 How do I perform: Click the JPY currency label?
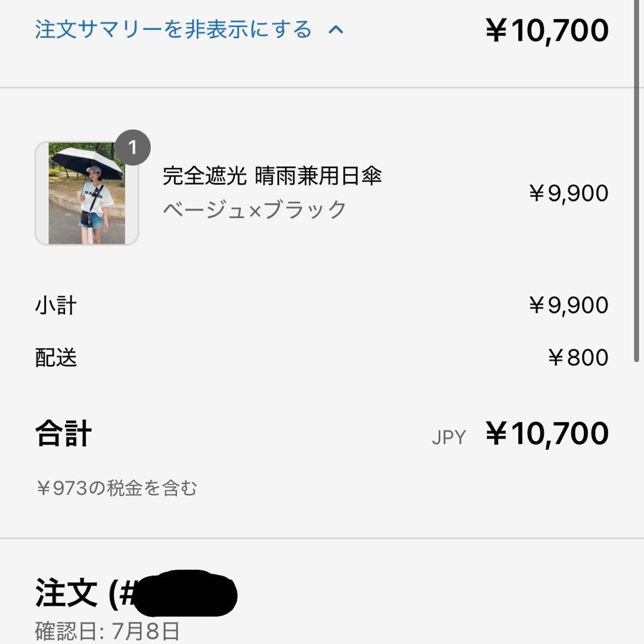pyautogui.click(x=448, y=437)
